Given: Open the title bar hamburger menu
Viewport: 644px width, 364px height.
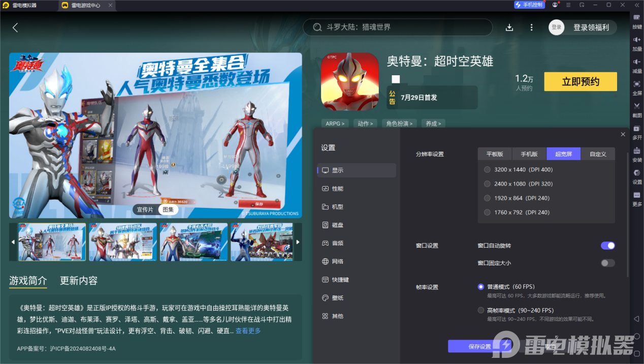Looking at the screenshot, I should pyautogui.click(x=568, y=5).
